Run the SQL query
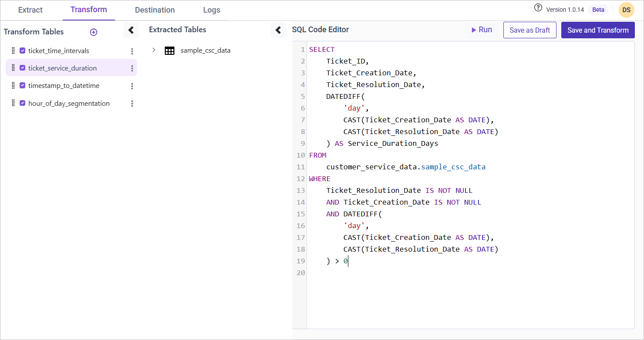This screenshot has width=644, height=340. [x=482, y=30]
